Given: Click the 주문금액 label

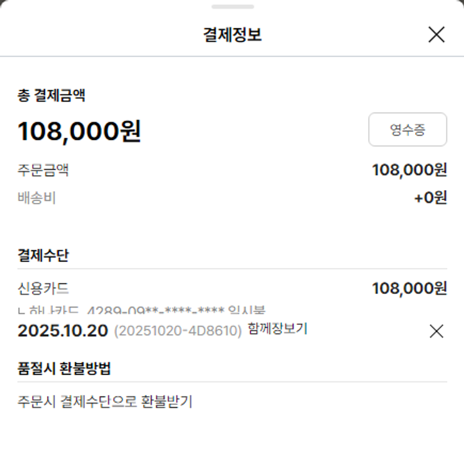Looking at the screenshot, I should [x=43, y=170].
